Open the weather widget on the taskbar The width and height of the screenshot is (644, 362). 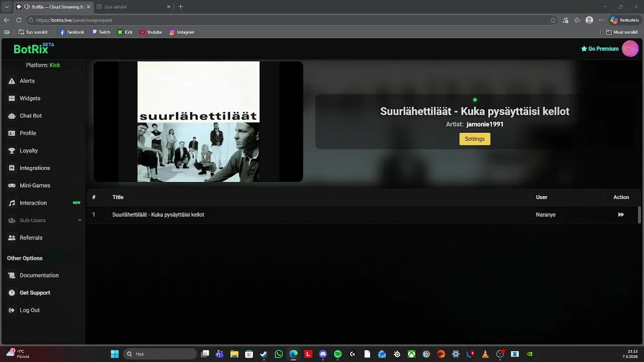pos(18,354)
